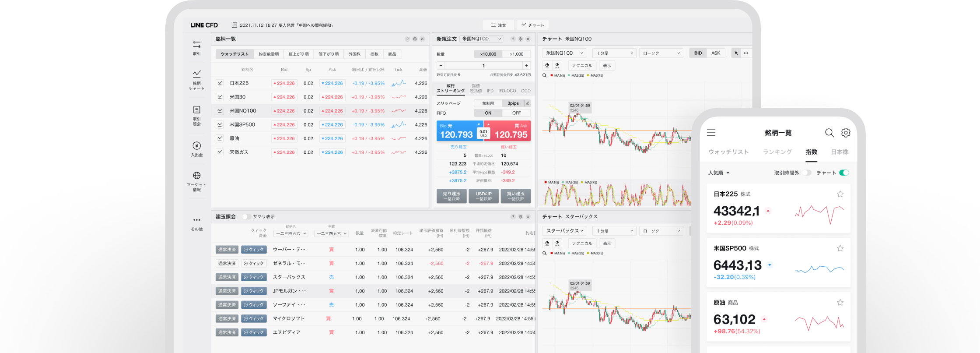Select cursor pointer tool in chart toolbar
980x353 pixels.
tap(736, 53)
